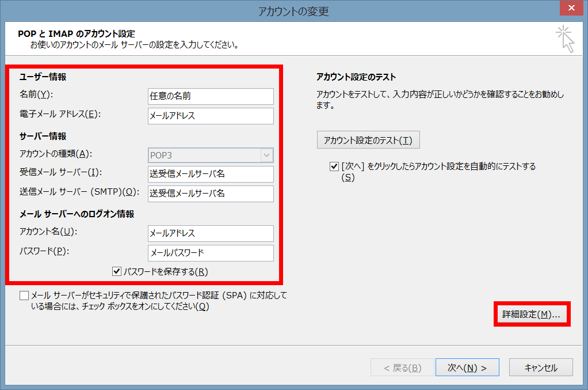Click the 送信メールサーバー (SMTP) field
This screenshot has width=588, height=390.
[210, 194]
